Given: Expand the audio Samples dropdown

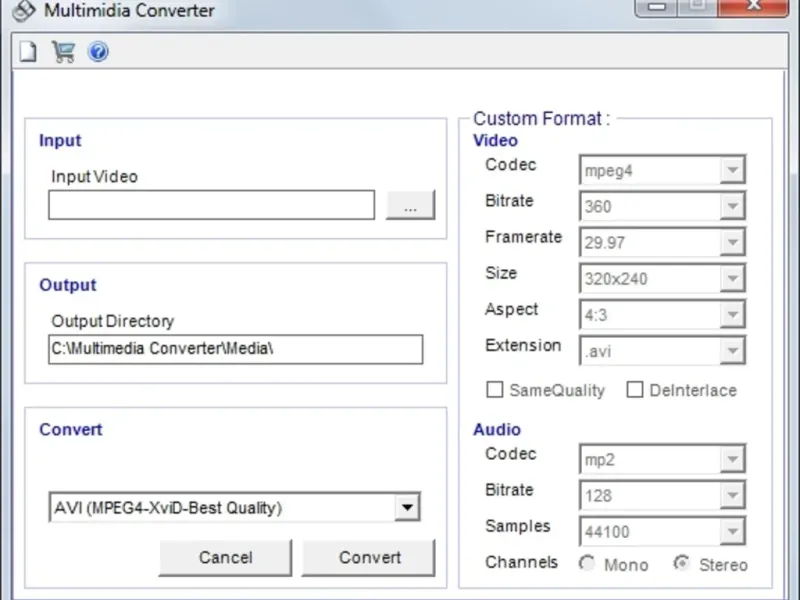Looking at the screenshot, I should 733,532.
